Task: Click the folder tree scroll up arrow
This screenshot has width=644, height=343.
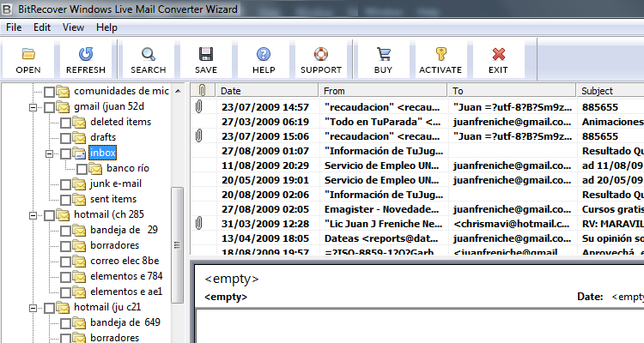Action: pos(178,91)
